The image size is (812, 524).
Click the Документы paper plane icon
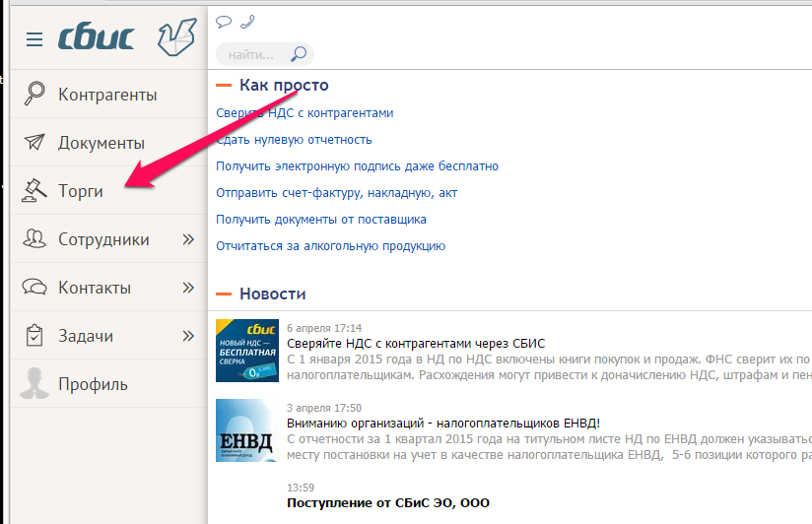click(35, 143)
